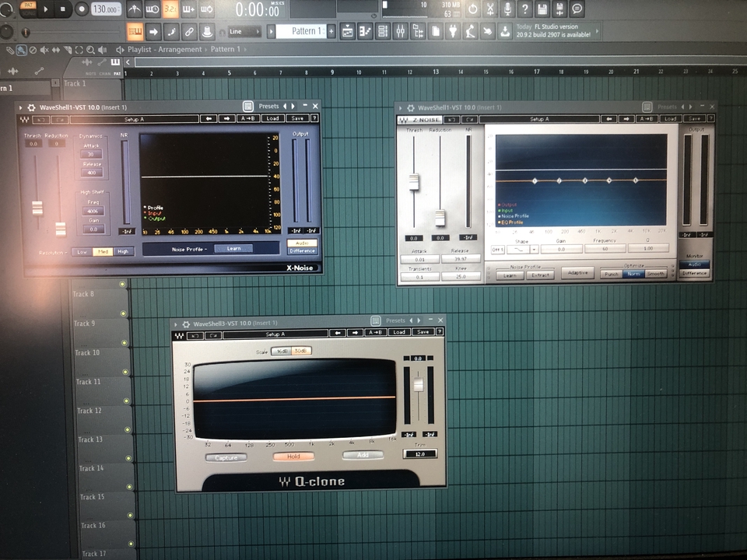Screen dimensions: 747x560
Task: Click Extract button in Z-Noise
Action: tap(540, 275)
